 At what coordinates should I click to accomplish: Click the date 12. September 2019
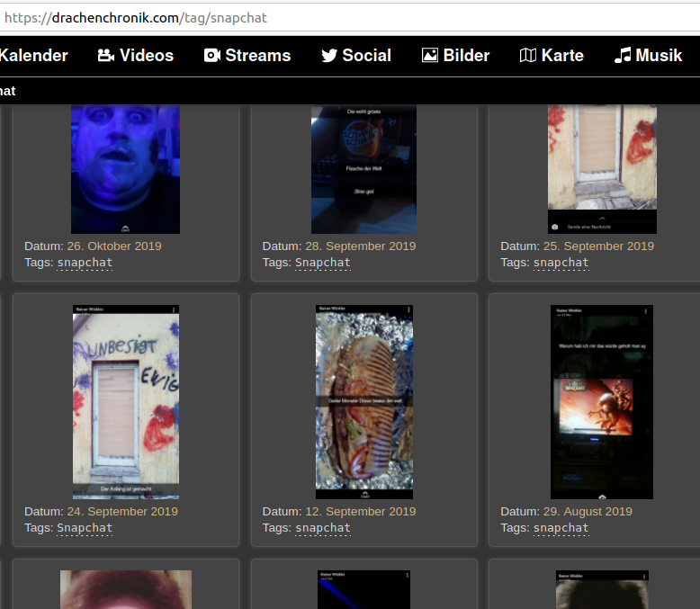(360, 511)
